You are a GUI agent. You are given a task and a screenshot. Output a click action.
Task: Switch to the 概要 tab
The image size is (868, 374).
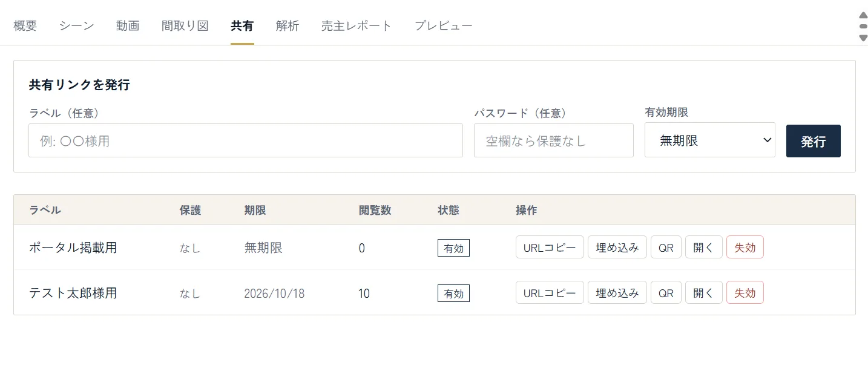coord(25,26)
